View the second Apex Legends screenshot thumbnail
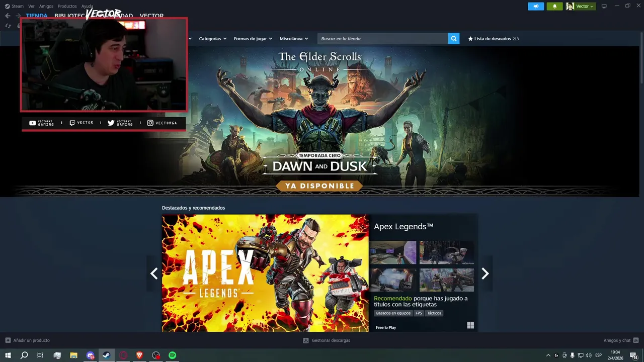The image size is (644, 362). click(x=447, y=252)
